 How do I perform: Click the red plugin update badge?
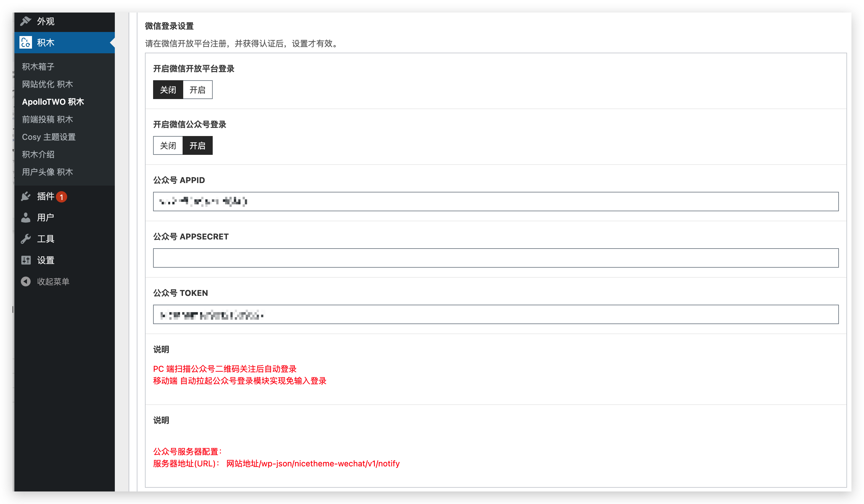coord(61,197)
